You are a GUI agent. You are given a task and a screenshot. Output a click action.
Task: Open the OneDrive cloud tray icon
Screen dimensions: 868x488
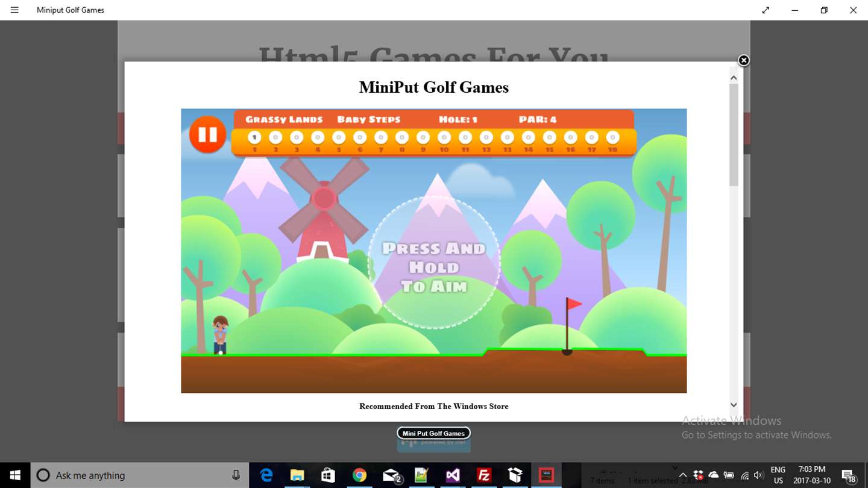click(714, 475)
